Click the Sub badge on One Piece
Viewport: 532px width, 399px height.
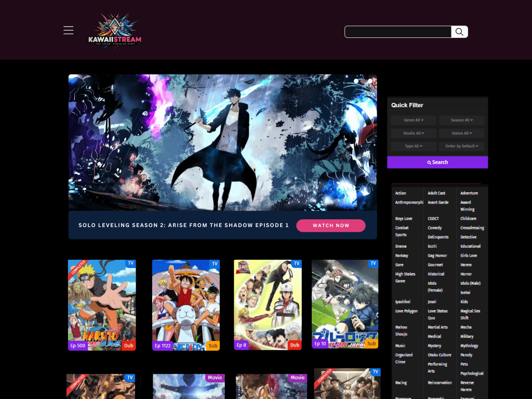coord(213,345)
